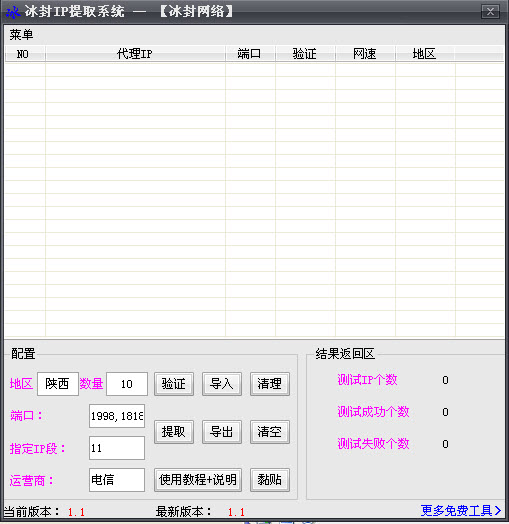Screen dimensions: 509x524
Task: Click the 端口 column header
Action: click(x=250, y=54)
